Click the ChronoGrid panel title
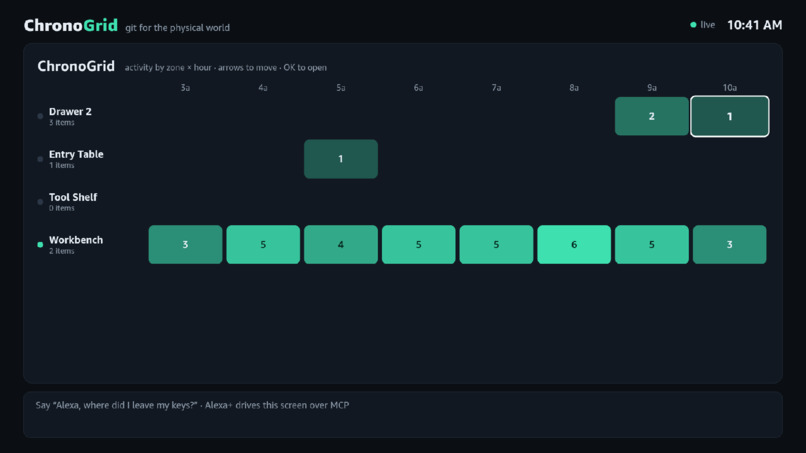Image resolution: width=806 pixels, height=453 pixels. click(76, 66)
